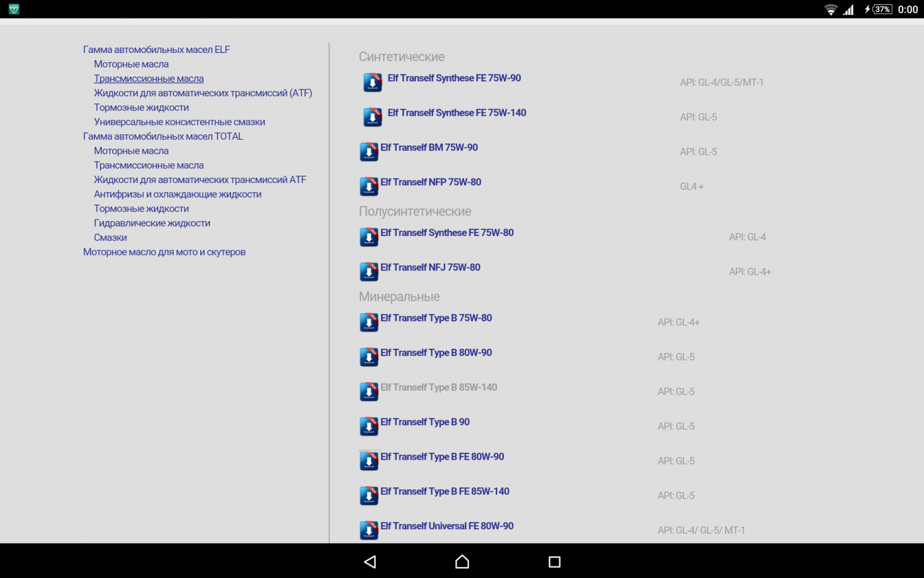Viewport: 924px width, 578px height.
Task: Open Elf Tranself Type B 90 link
Action: [x=425, y=422]
